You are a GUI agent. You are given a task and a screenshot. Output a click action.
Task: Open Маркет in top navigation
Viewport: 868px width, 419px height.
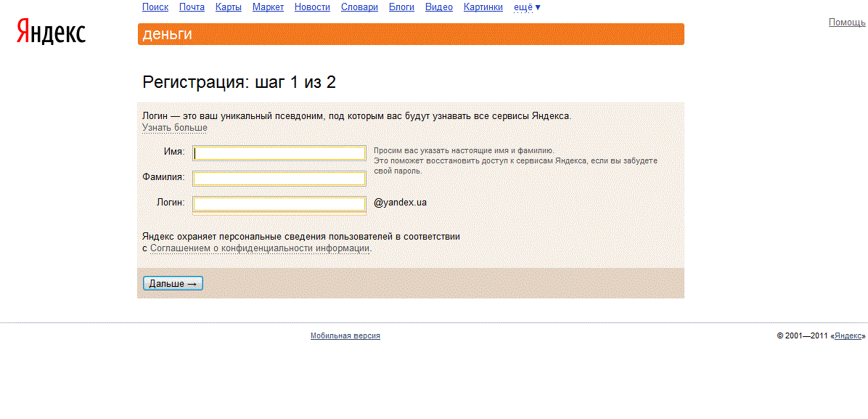pyautogui.click(x=268, y=7)
